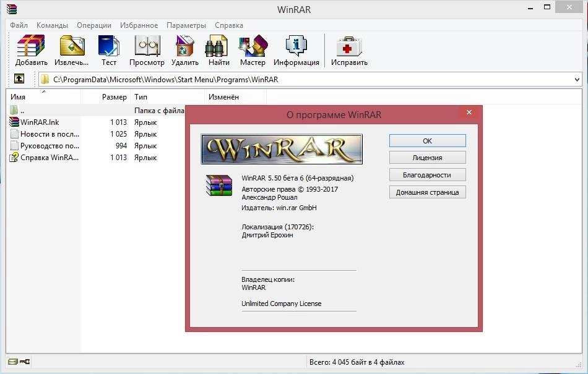
Task: Click 'Папка с файлами' type cell
Action: tap(160, 111)
